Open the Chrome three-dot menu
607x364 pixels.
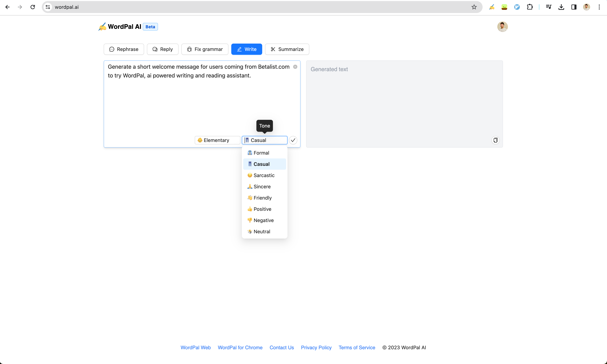599,7
